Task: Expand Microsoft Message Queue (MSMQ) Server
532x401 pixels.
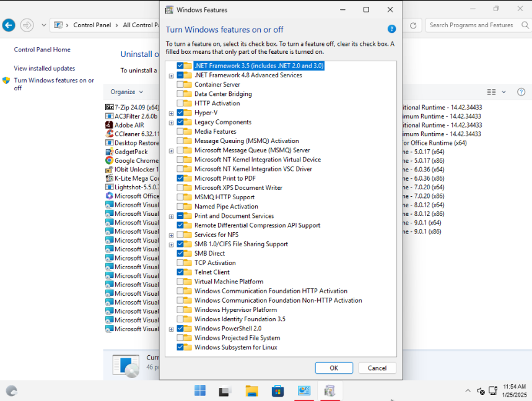Action: coord(172,151)
